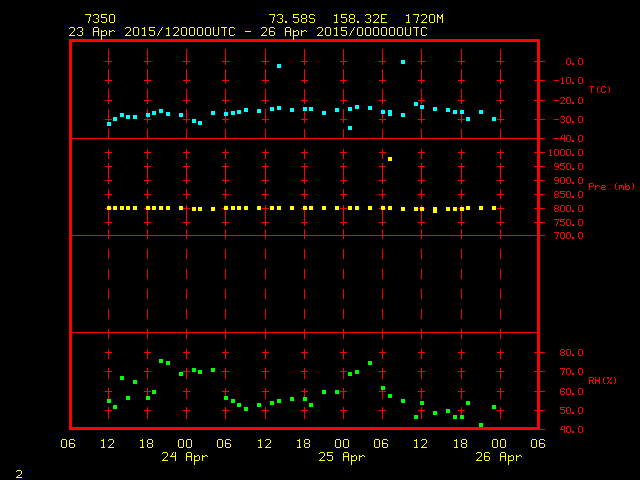Select the 26 Apr date label
This screenshot has height=480, width=640.
[x=497, y=457]
